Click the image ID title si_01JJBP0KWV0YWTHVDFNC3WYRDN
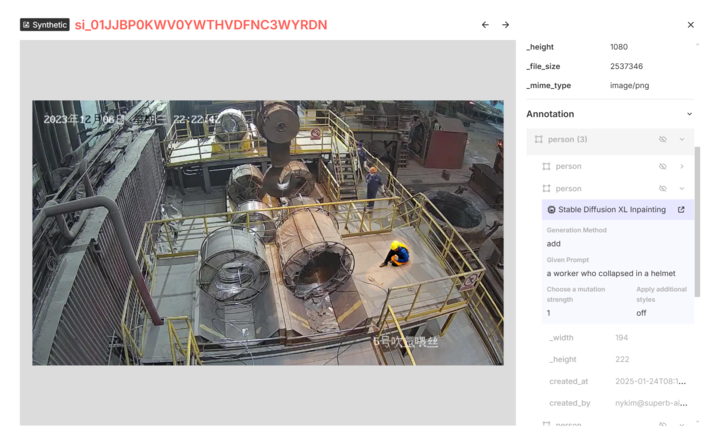Viewport: 720px width, 442px height. point(201,25)
